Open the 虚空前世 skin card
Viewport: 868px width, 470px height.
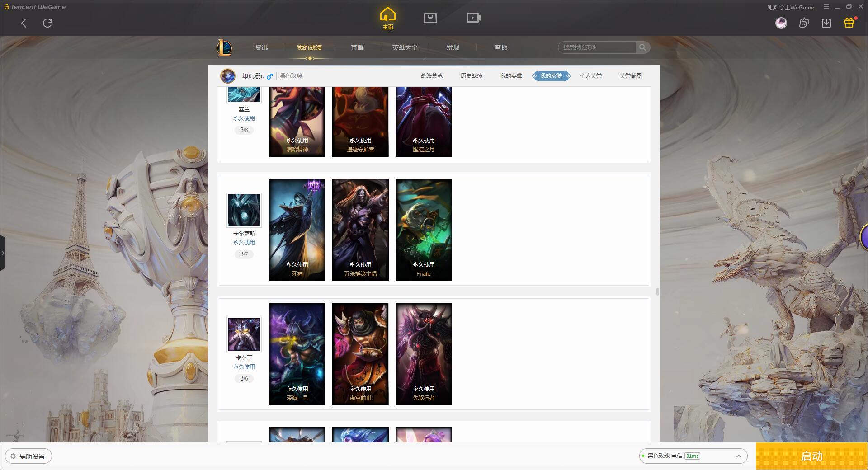tap(360, 354)
